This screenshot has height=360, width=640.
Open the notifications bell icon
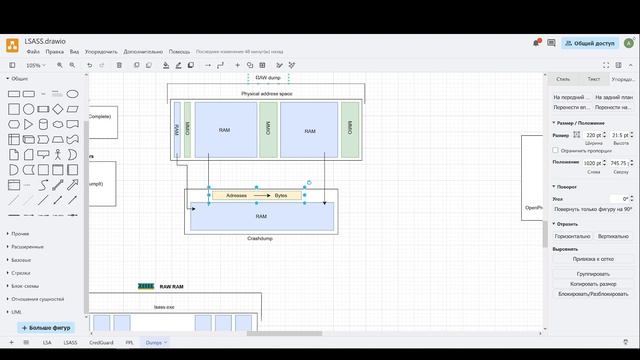click(536, 43)
